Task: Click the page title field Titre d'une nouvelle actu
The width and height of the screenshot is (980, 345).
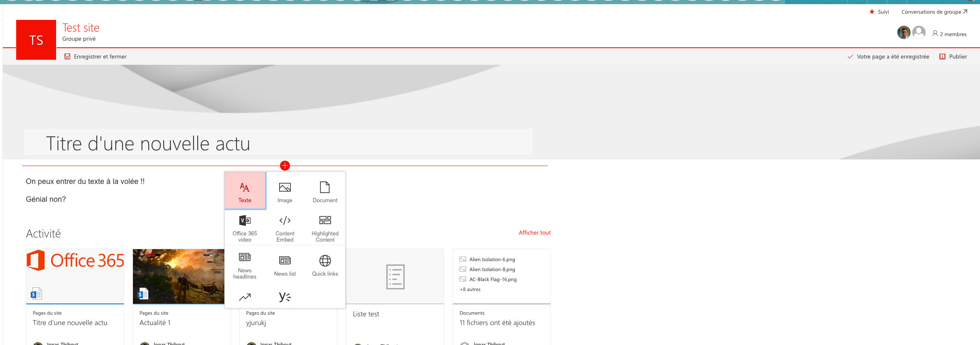Action: [278, 142]
